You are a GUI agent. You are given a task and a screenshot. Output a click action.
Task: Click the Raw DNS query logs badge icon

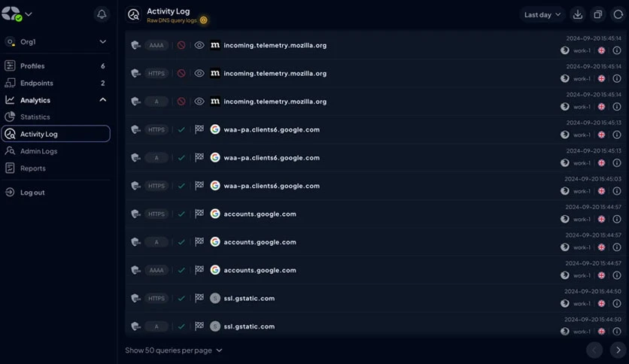(204, 20)
